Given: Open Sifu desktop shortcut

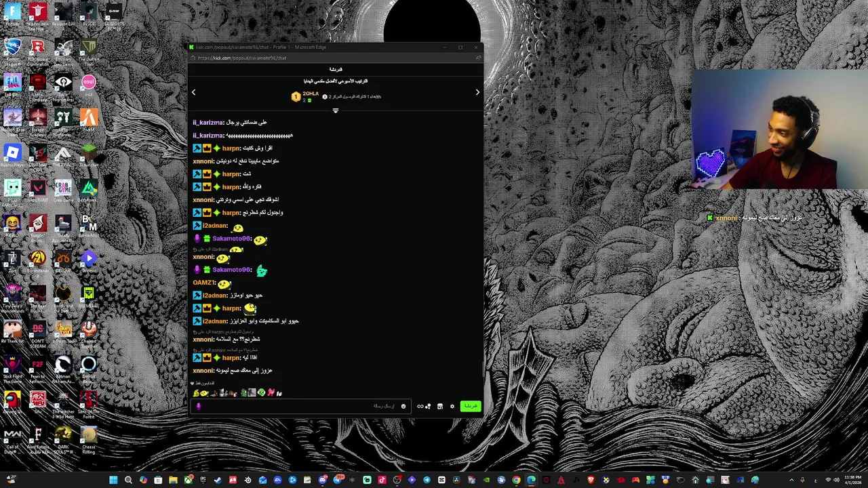Looking at the screenshot, I should [x=38, y=403].
